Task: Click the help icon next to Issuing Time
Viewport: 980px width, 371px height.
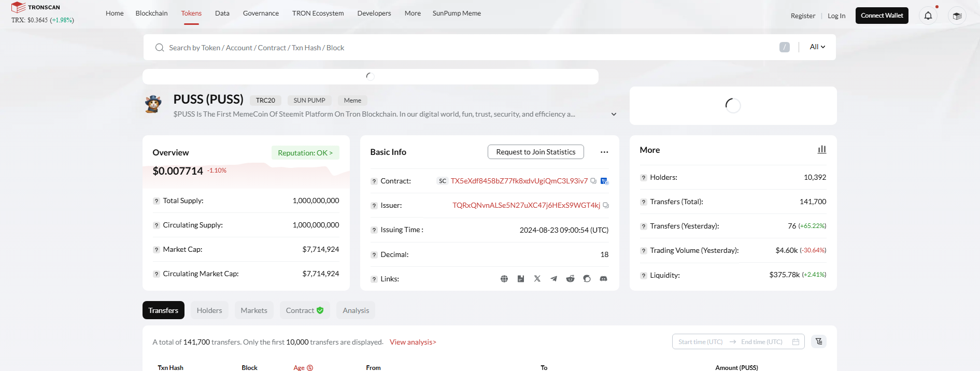Action: [374, 230]
